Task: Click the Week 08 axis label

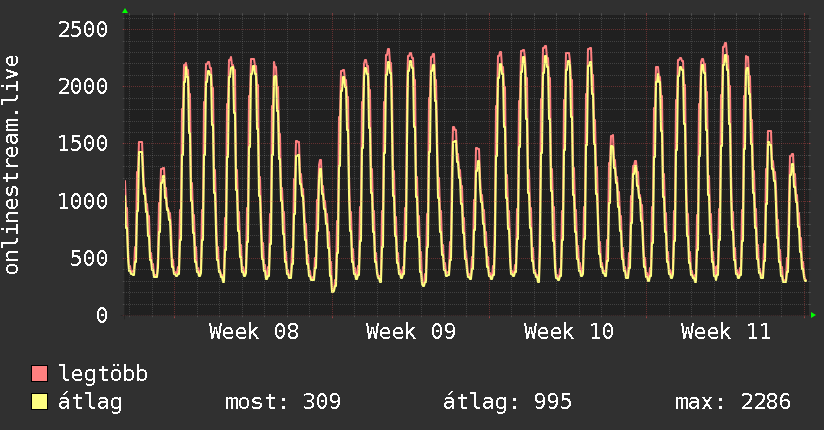Action: 254,332
